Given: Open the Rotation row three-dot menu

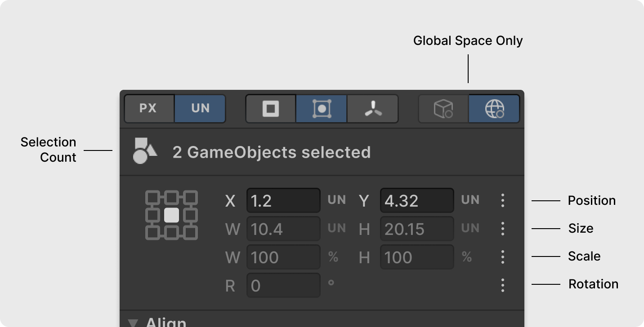Looking at the screenshot, I should (x=503, y=285).
